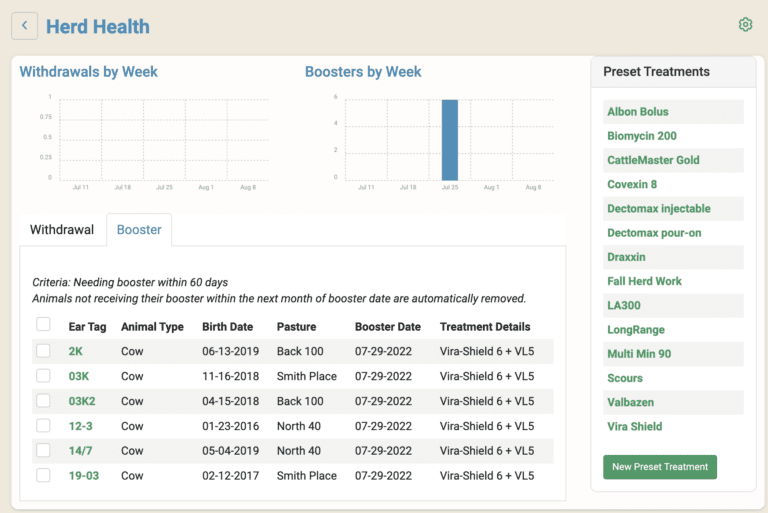Select the Draxxin preset treatment
The image size is (768, 513).
coord(626,257)
